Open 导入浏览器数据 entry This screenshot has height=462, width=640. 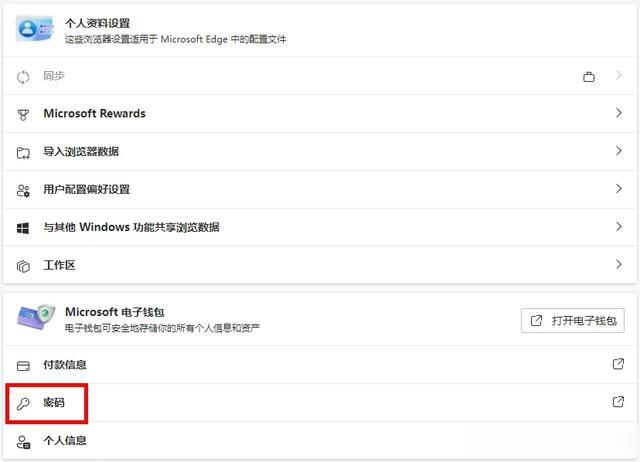pyautogui.click(x=320, y=151)
